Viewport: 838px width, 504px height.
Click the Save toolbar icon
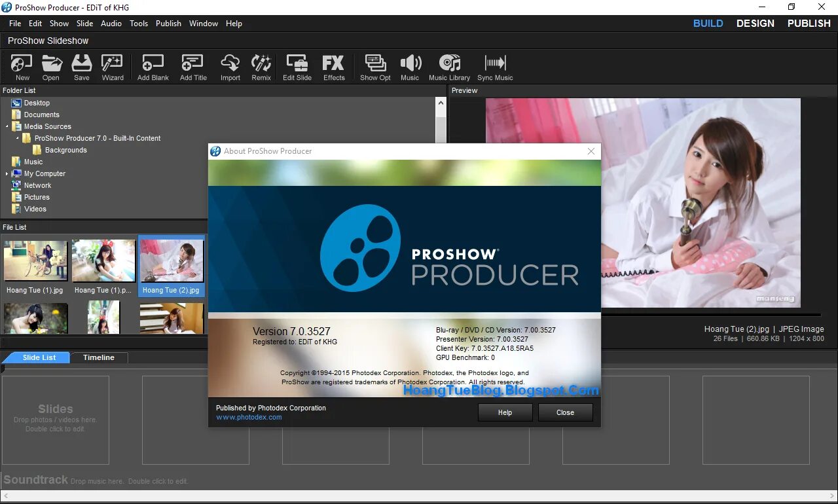[82, 67]
